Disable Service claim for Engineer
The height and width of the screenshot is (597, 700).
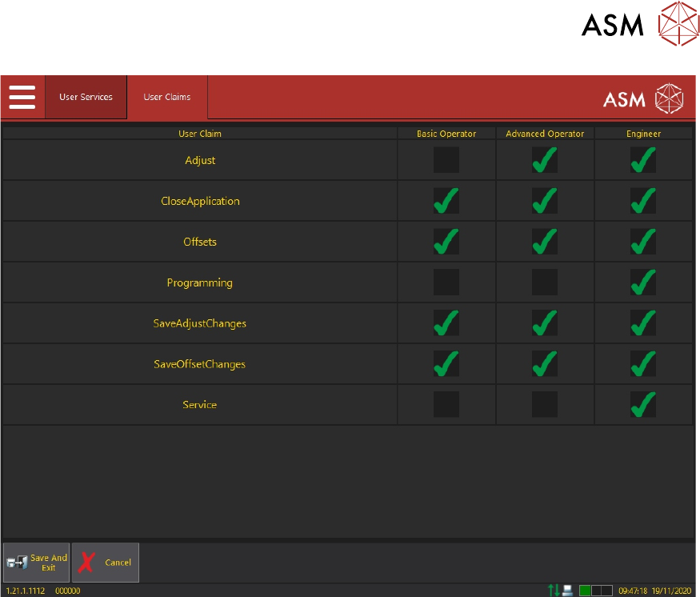click(x=643, y=405)
